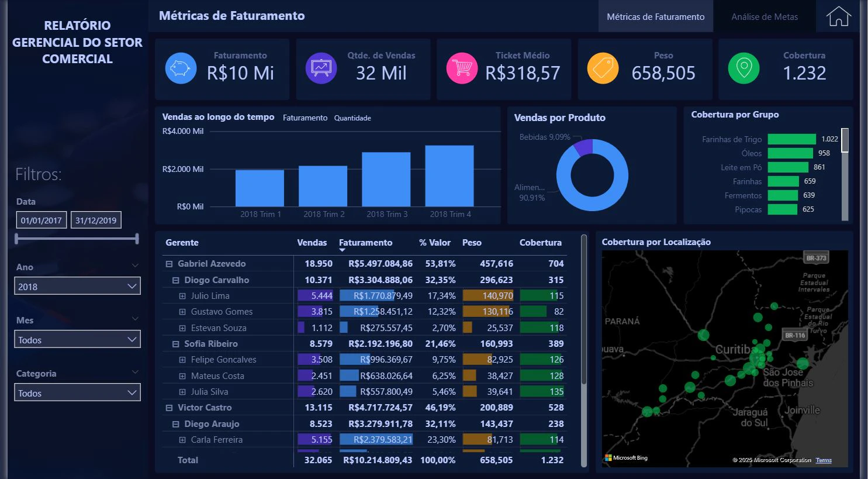Click the price tag Peso icon
The width and height of the screenshot is (868, 479).
click(x=603, y=68)
